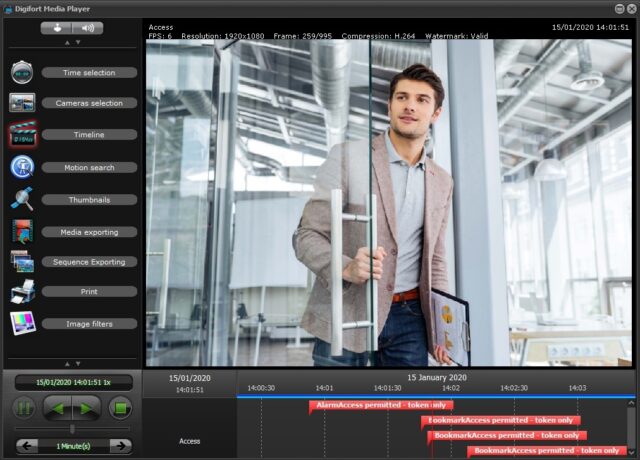Click the Print printer icon
Image resolution: width=640 pixels, height=460 pixels.
22,292
